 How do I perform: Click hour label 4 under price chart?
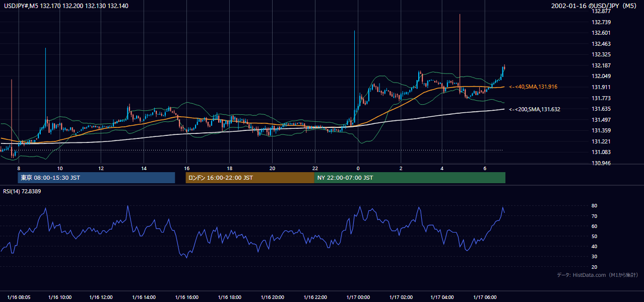click(442, 168)
